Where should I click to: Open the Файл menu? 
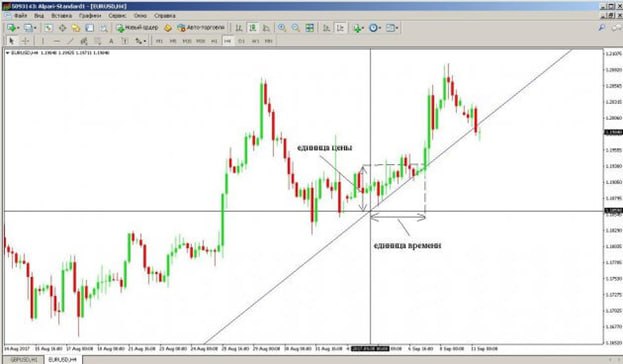20,16
